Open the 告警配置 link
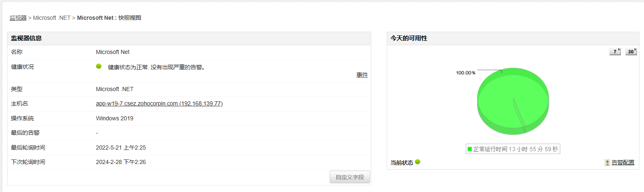The width and height of the screenshot is (644, 192). 623,163
